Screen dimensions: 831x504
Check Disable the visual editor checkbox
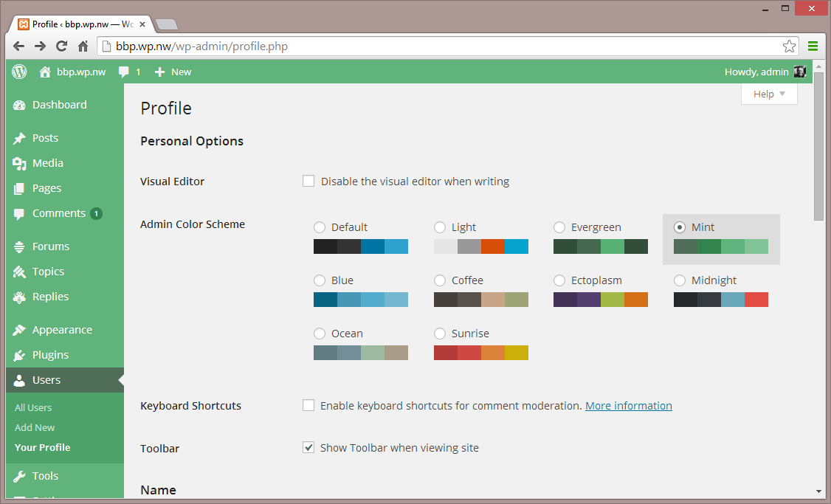308,182
